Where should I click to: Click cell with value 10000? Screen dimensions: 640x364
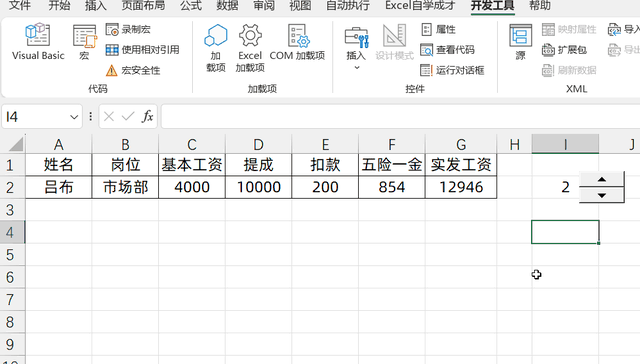(258, 187)
